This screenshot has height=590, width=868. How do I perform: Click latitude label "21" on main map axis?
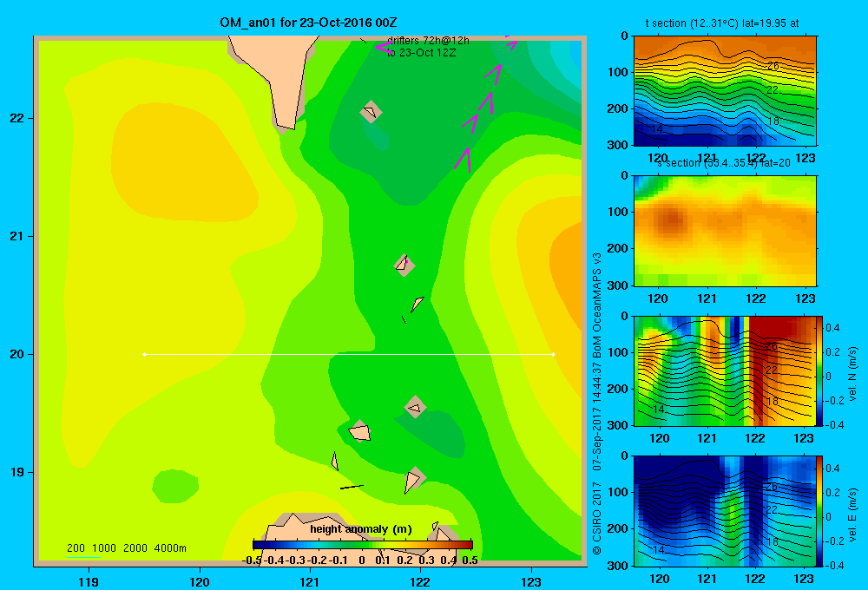[16, 236]
